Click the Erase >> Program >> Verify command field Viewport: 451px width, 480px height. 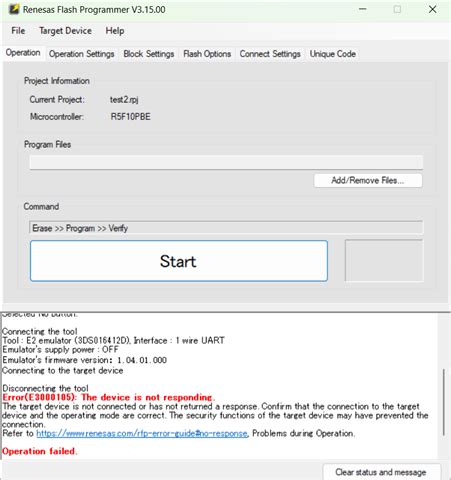226,228
